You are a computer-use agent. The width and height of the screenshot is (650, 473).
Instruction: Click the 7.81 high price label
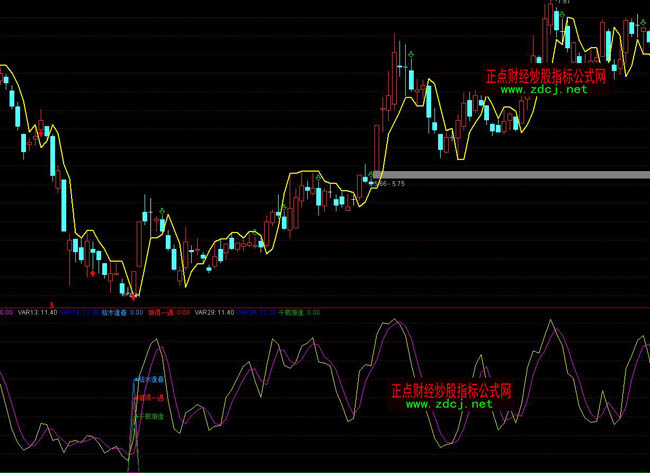pyautogui.click(x=563, y=3)
